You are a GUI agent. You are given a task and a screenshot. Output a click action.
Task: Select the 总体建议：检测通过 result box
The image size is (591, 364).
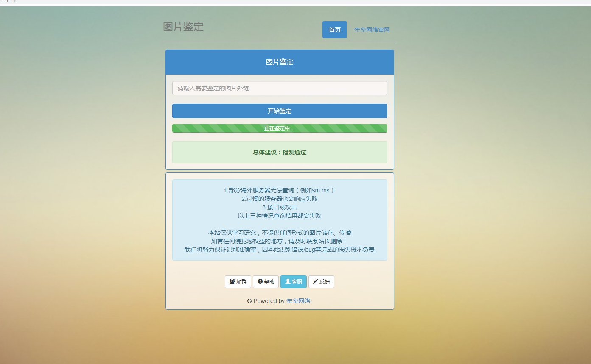coord(280,152)
